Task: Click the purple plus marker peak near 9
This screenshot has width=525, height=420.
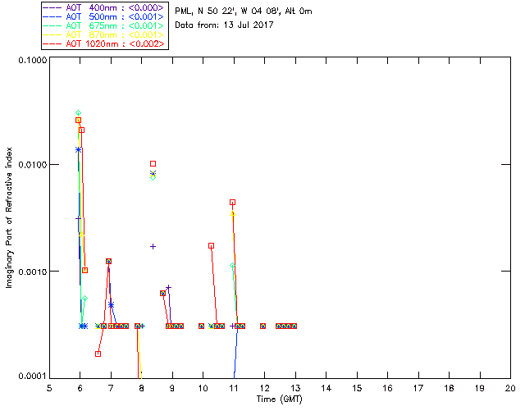Action: [169, 287]
